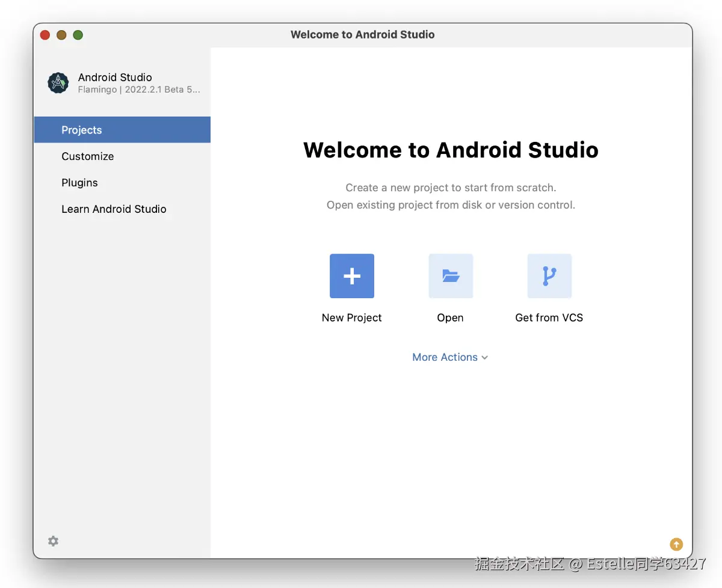Switch to the Customize tab
Viewport: 722px width, 588px height.
pyautogui.click(x=122, y=156)
